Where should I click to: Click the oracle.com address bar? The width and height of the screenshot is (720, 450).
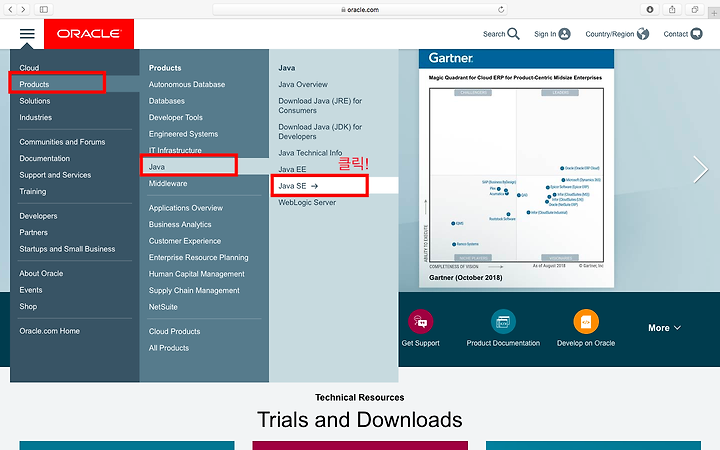(360, 9)
